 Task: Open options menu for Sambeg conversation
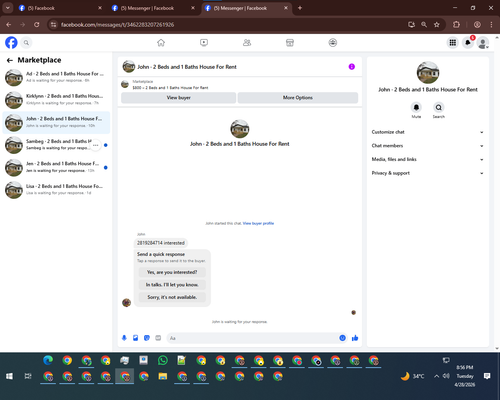click(96, 145)
